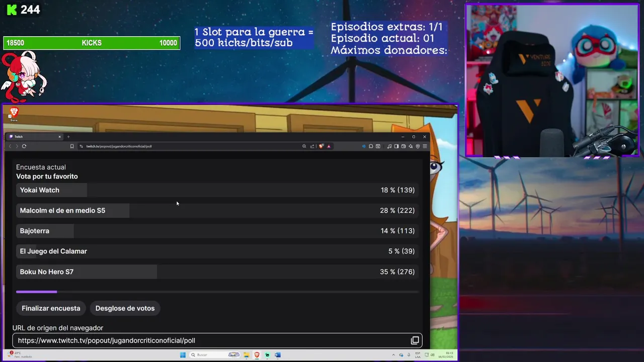Open the Windows Start menu
The width and height of the screenshot is (644, 362).
pyautogui.click(x=183, y=355)
